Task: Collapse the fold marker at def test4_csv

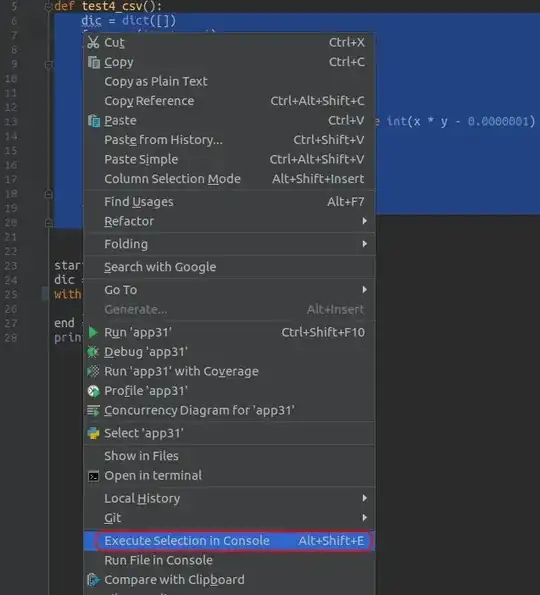Action: click(x=48, y=6)
